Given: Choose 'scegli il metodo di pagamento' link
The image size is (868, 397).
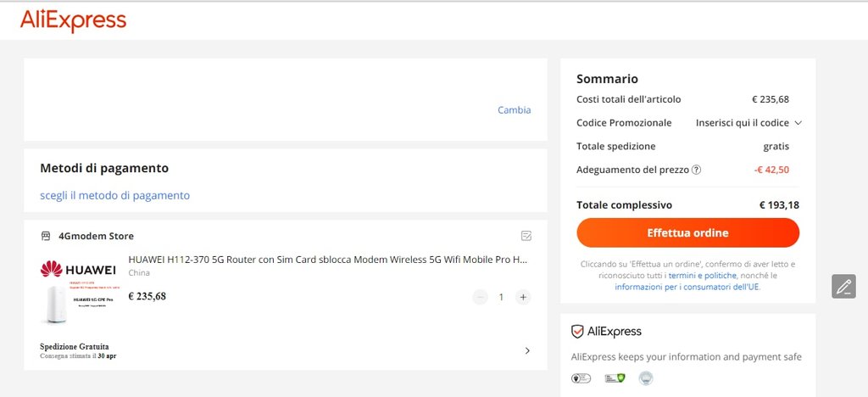Looking at the screenshot, I should coord(115,195).
